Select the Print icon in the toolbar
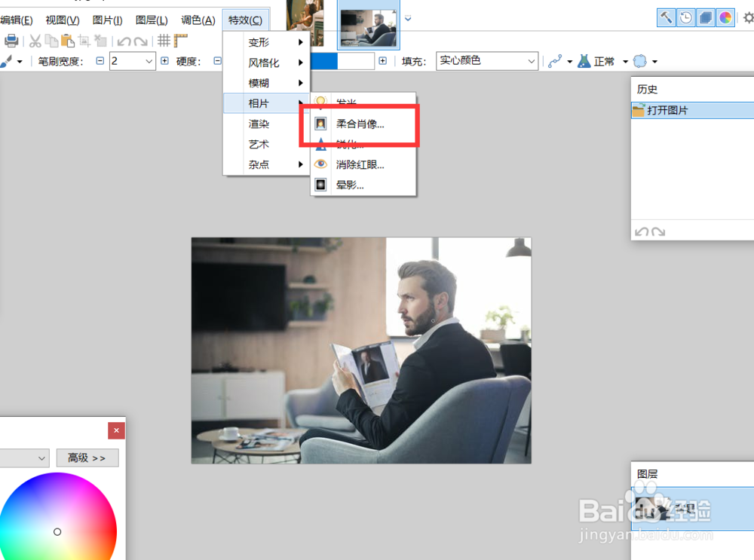 (x=11, y=41)
